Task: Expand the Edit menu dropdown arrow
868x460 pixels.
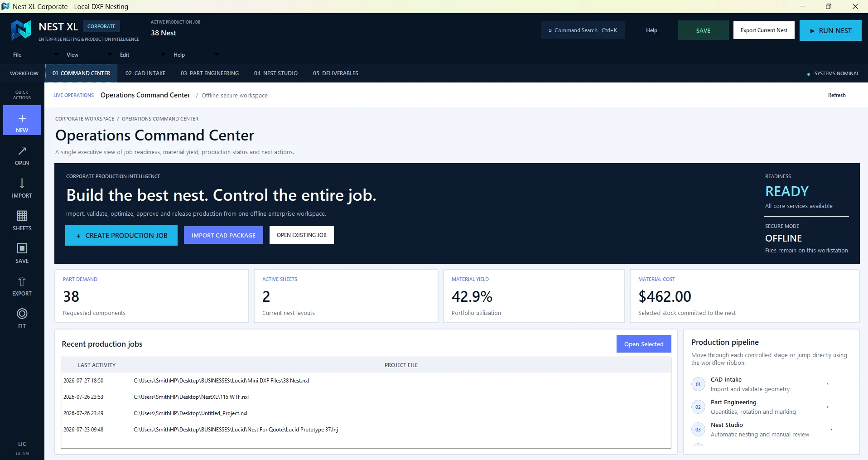Action: (163, 55)
